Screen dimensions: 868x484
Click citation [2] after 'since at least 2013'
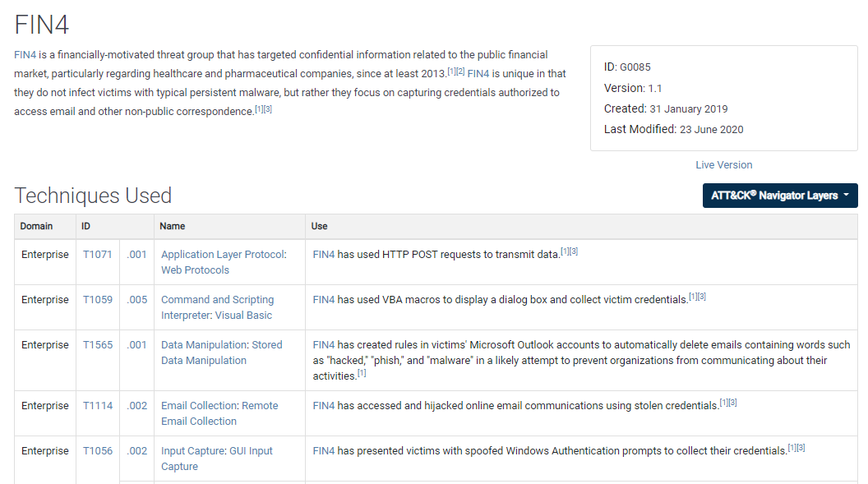[x=460, y=71]
